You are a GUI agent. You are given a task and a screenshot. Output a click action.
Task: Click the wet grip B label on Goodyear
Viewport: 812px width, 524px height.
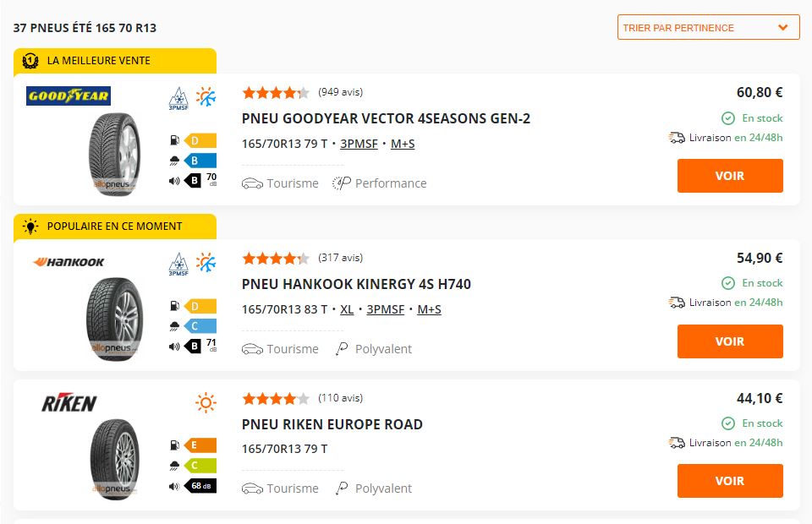pos(200,161)
